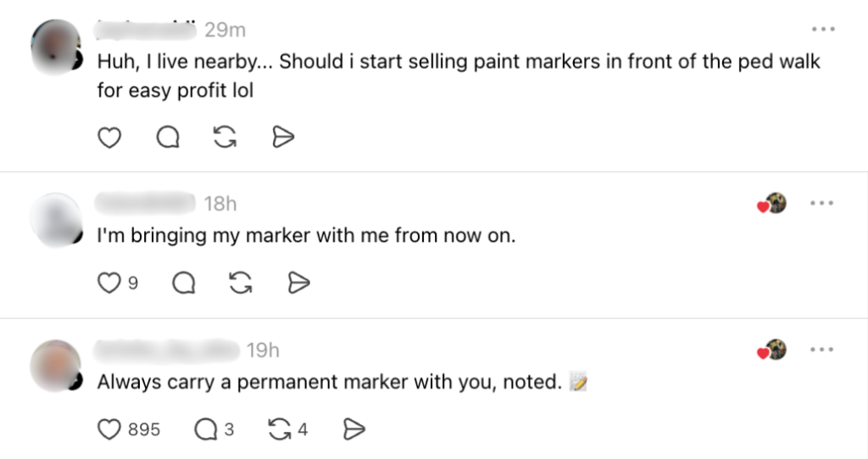The width and height of the screenshot is (868, 459).
Task: Share the 'bringing my marker' comment
Action: (298, 283)
